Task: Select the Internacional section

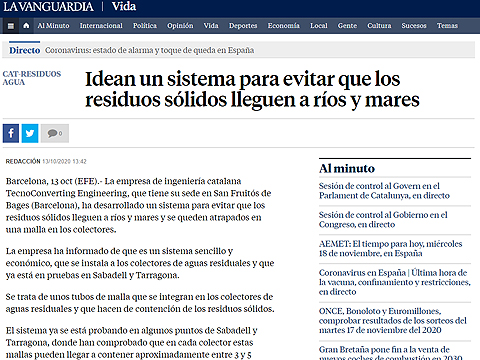Action: (101, 26)
